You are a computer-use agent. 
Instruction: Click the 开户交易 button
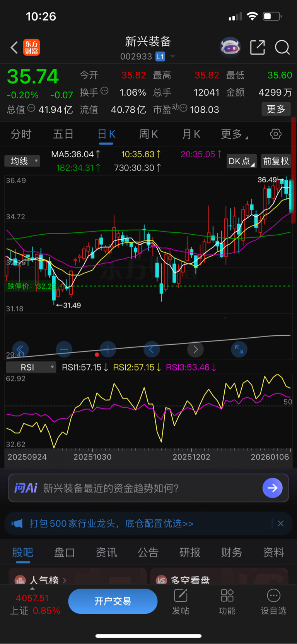(x=113, y=601)
